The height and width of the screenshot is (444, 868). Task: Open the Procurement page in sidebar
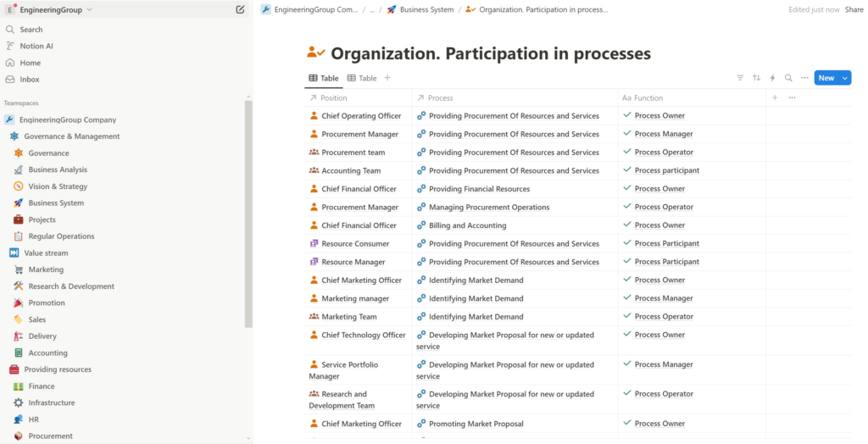pos(50,436)
